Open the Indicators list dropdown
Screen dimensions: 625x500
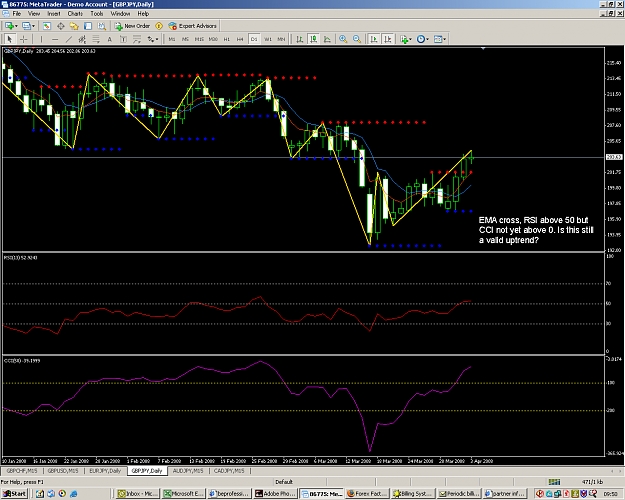[406, 39]
